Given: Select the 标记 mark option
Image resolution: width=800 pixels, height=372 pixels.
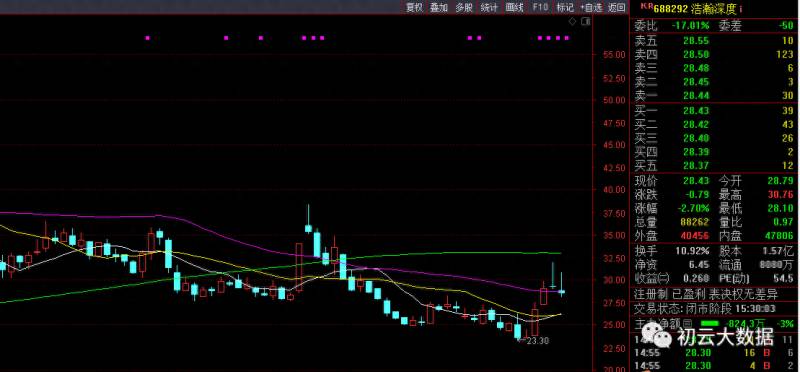Looking at the screenshot, I should (565, 7).
